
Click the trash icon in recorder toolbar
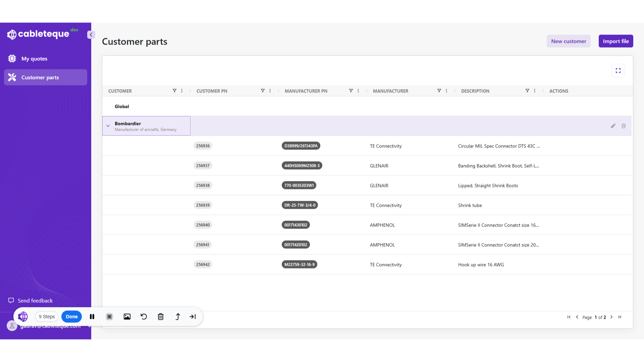[161, 317]
